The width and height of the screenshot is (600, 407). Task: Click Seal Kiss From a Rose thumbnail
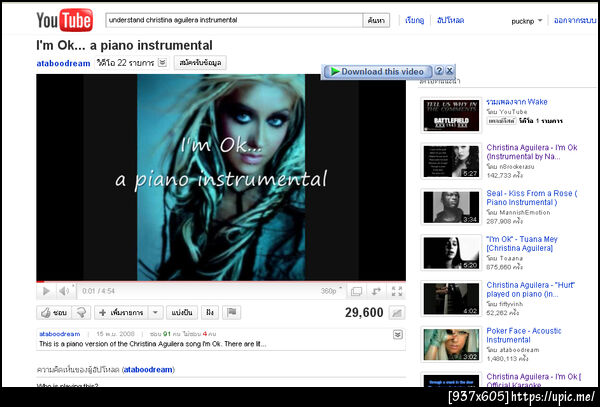(x=451, y=207)
